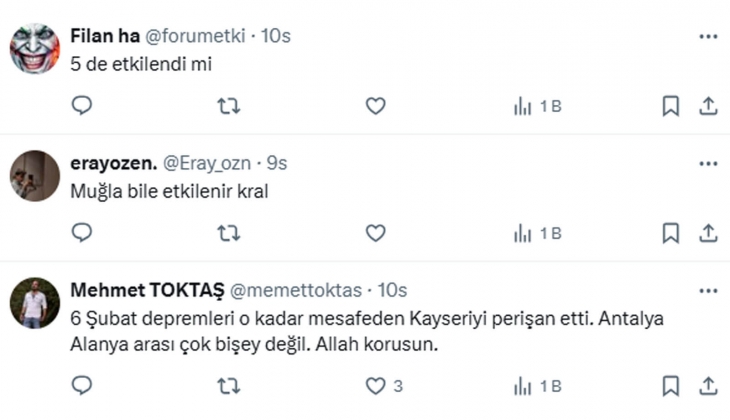Share erayozen's tweet
Viewport: 730px width, 420px height.
707,233
